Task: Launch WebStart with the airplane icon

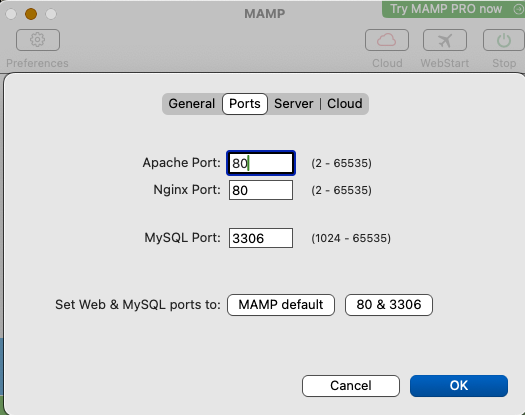Action: tap(445, 40)
